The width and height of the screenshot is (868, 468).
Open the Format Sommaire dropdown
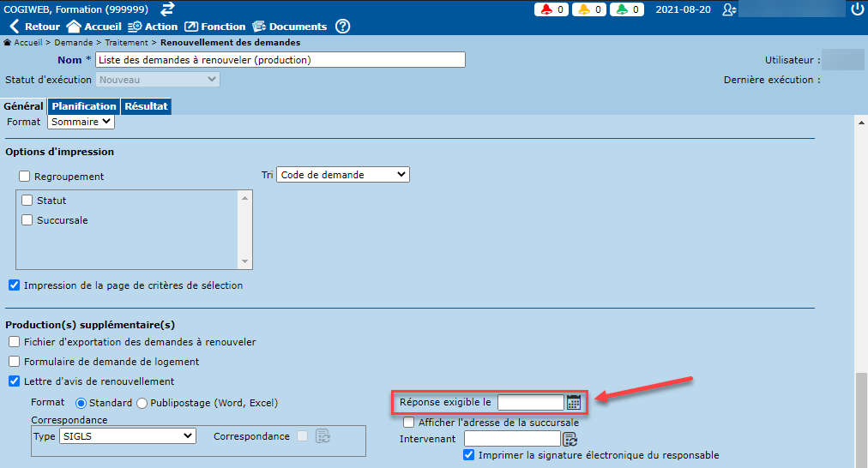(x=81, y=122)
